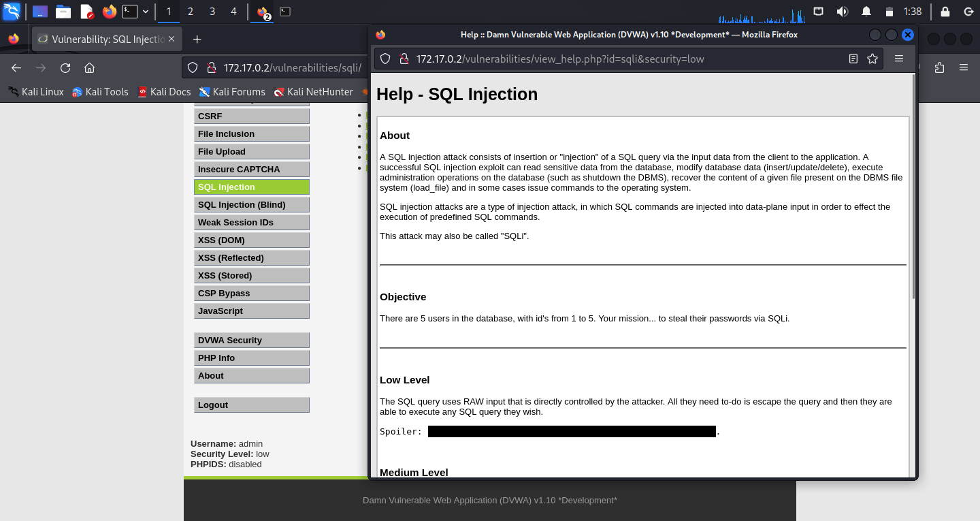Open Kali Tools bookmark
980x521 pixels.
pyautogui.click(x=100, y=91)
